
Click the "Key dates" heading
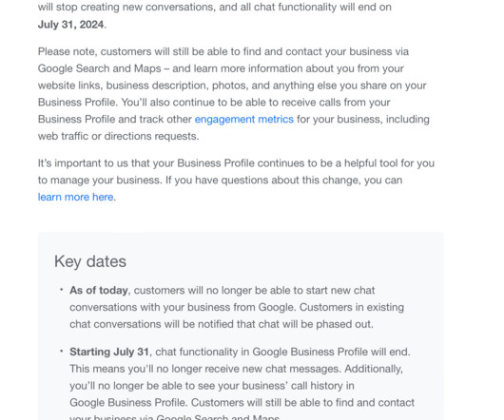90,261
